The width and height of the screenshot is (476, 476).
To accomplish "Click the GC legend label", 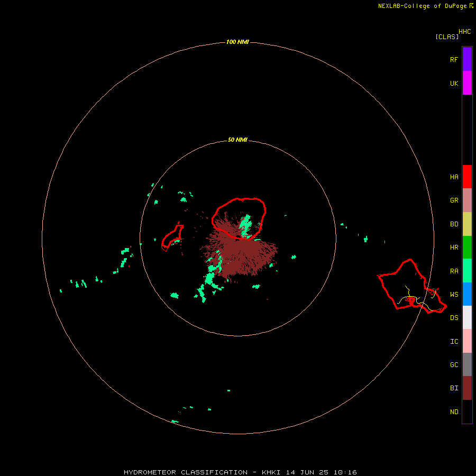I will [x=454, y=365].
